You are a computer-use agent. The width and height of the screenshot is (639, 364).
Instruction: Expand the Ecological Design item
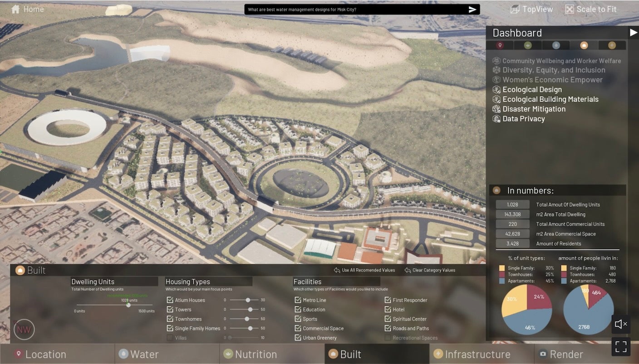(x=532, y=90)
